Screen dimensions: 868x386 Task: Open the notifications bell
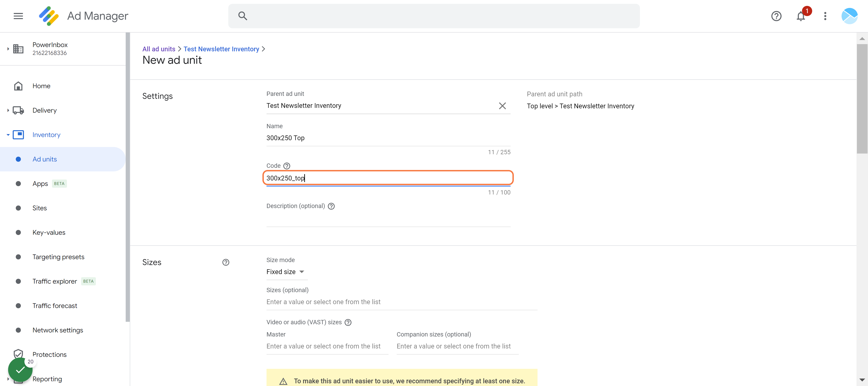(801, 16)
